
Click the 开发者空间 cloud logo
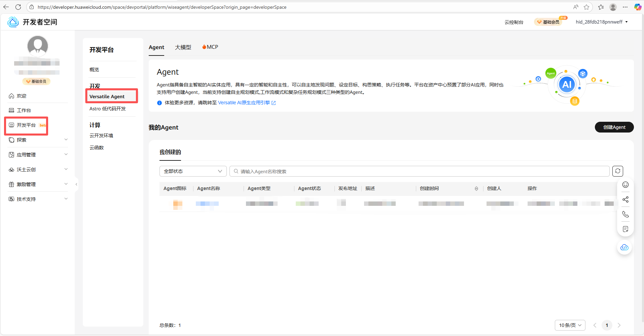pyautogui.click(x=13, y=22)
